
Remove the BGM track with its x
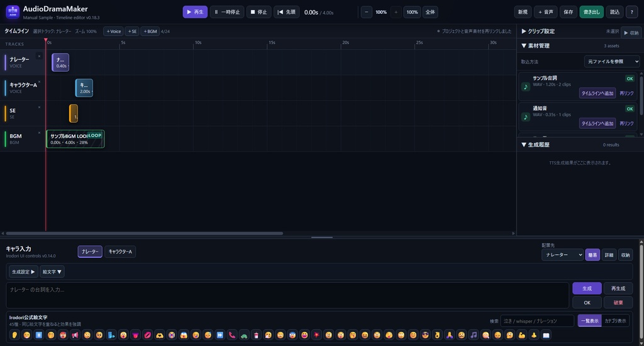(x=40, y=133)
